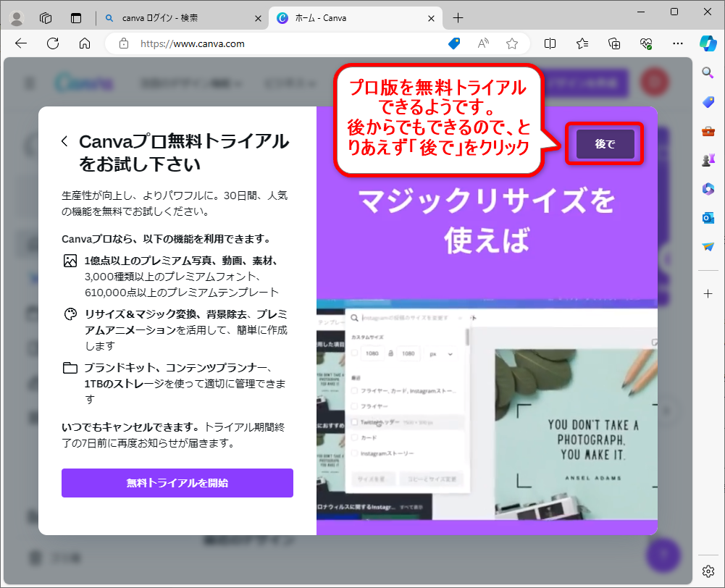Open the tab actions menu icon
Viewport: 725px width, 588px height.
click(x=76, y=18)
